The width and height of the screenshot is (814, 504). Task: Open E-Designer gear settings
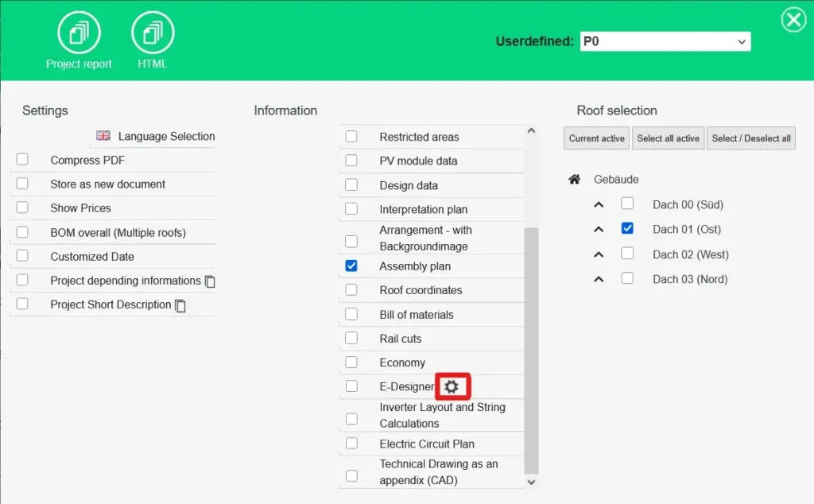click(452, 387)
